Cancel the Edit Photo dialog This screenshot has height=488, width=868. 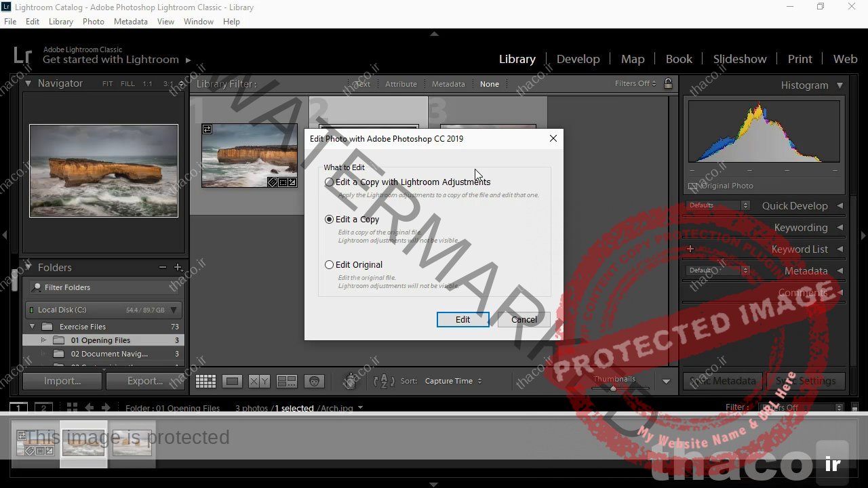(524, 319)
